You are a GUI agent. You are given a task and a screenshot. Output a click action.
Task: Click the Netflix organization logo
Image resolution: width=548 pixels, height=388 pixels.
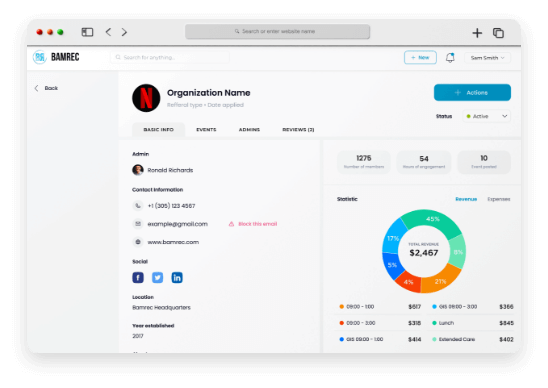[x=146, y=98]
